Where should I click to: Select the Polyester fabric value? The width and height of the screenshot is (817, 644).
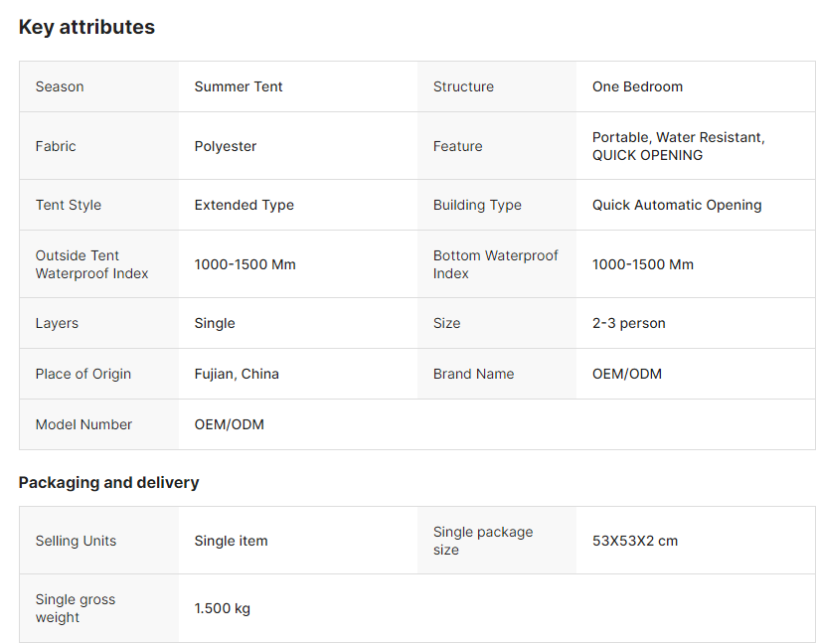226,146
